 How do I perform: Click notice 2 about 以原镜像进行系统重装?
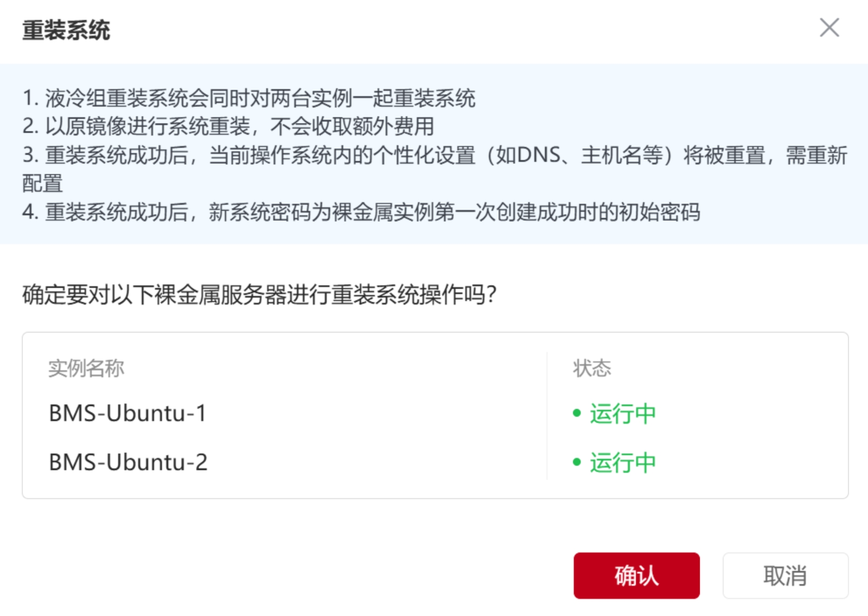(x=228, y=126)
